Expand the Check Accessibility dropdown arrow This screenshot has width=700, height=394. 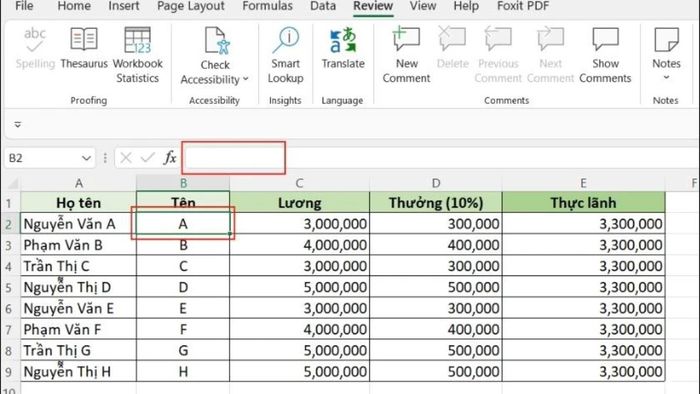click(246, 80)
